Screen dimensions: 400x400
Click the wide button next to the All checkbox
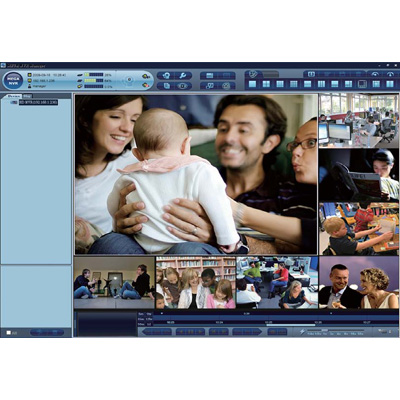pos(47,332)
